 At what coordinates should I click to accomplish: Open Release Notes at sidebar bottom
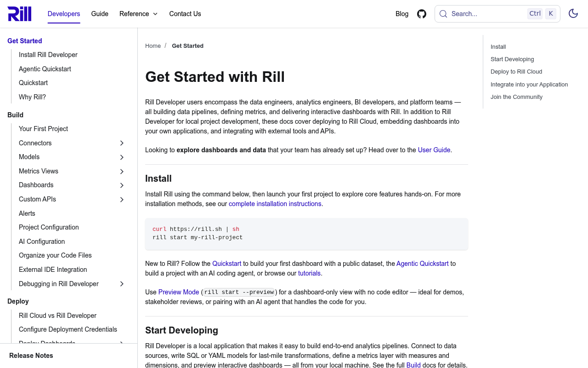(x=31, y=356)
